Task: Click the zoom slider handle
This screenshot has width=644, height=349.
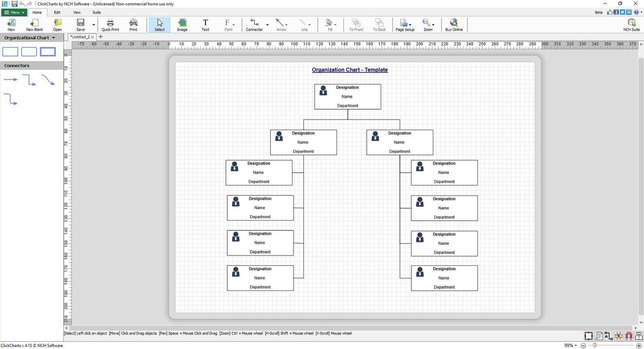Action: click(594, 345)
